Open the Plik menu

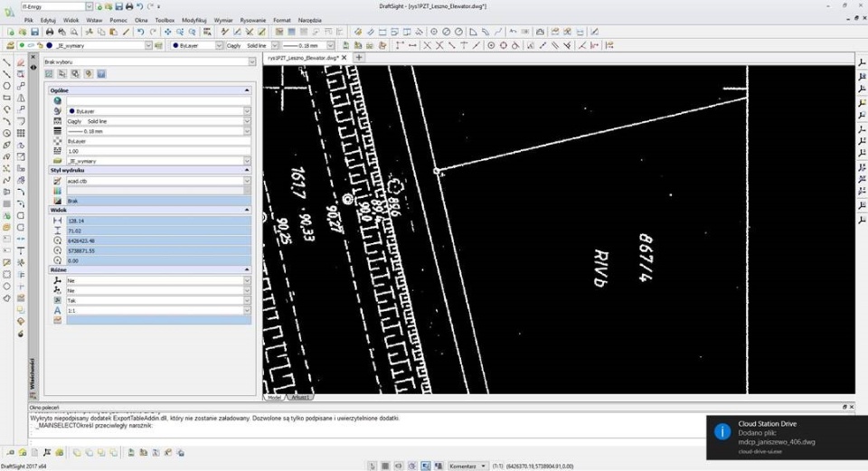(x=29, y=20)
